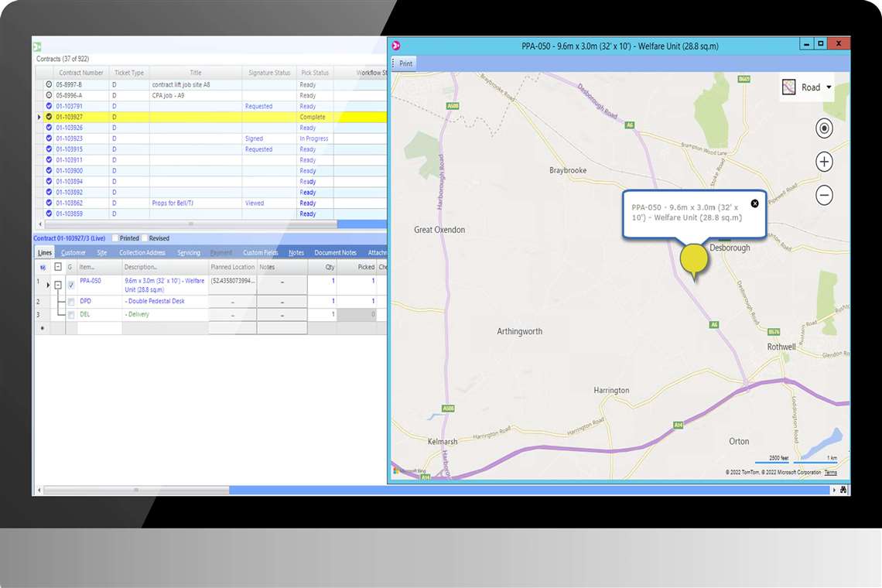
Task: Open the Road map type dropdown
Action: [x=829, y=87]
